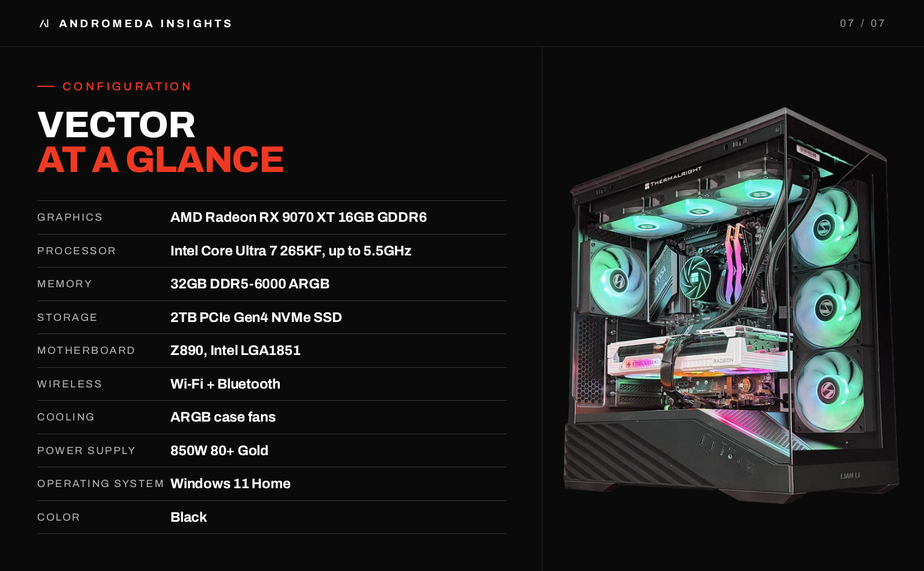The image size is (924, 571).
Task: Click the 07 / 07 page indicator
Action: [863, 23]
